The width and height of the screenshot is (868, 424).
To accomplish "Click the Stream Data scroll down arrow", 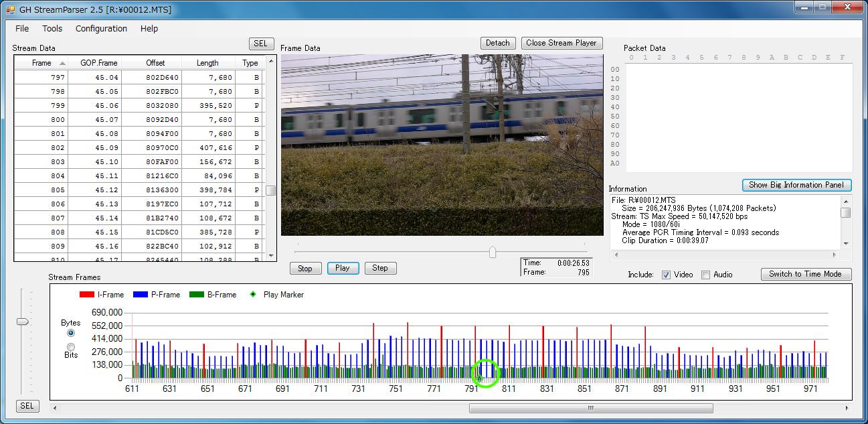I will point(271,255).
